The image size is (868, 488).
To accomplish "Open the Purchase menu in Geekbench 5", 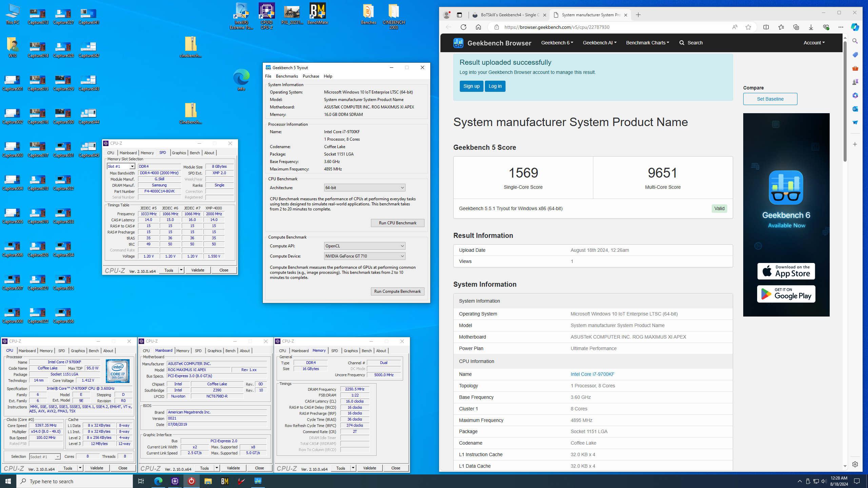I will pyautogui.click(x=311, y=76).
